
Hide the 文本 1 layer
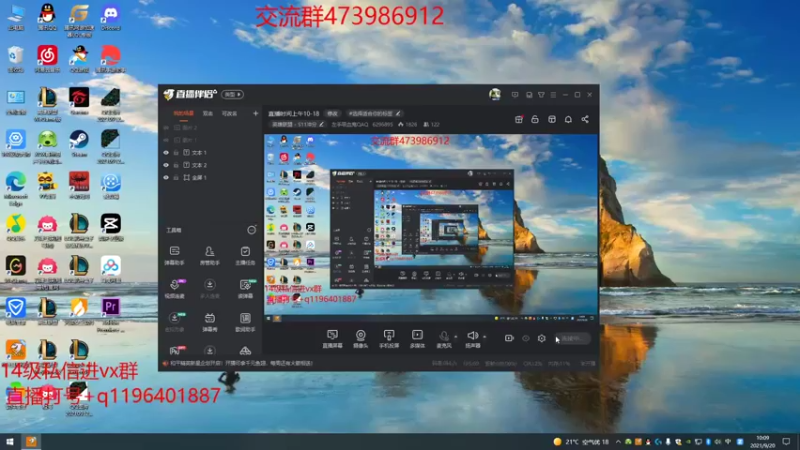coord(166,153)
